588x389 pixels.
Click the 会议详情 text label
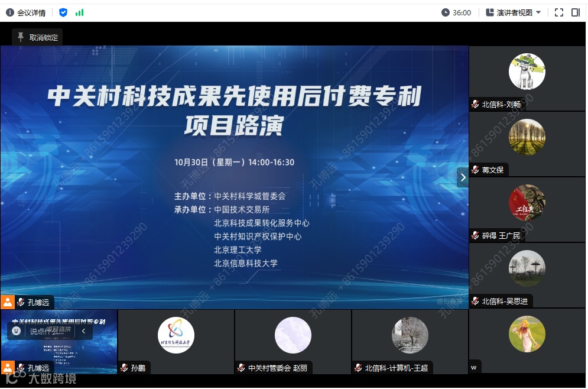coord(31,13)
